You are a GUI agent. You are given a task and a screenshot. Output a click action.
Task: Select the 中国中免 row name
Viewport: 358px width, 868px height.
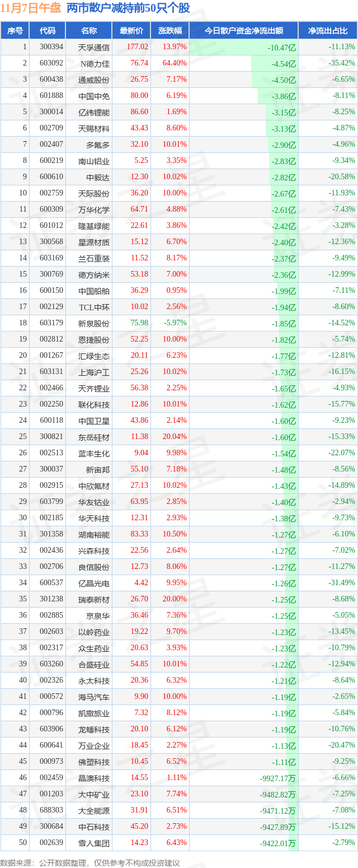point(94,96)
